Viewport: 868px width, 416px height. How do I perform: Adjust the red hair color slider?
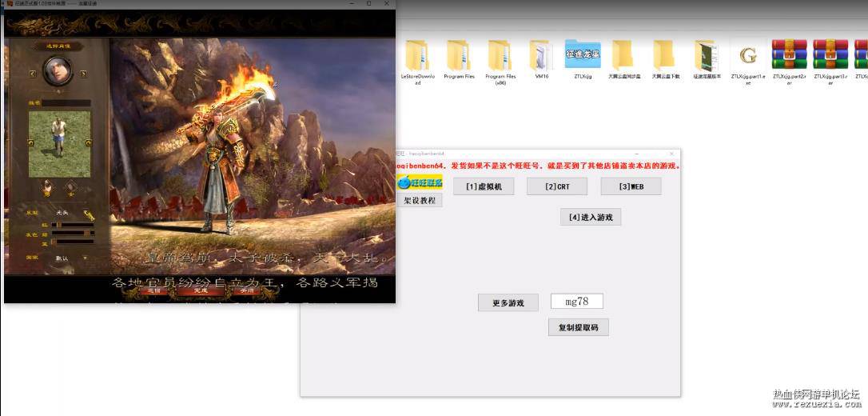click(x=73, y=226)
